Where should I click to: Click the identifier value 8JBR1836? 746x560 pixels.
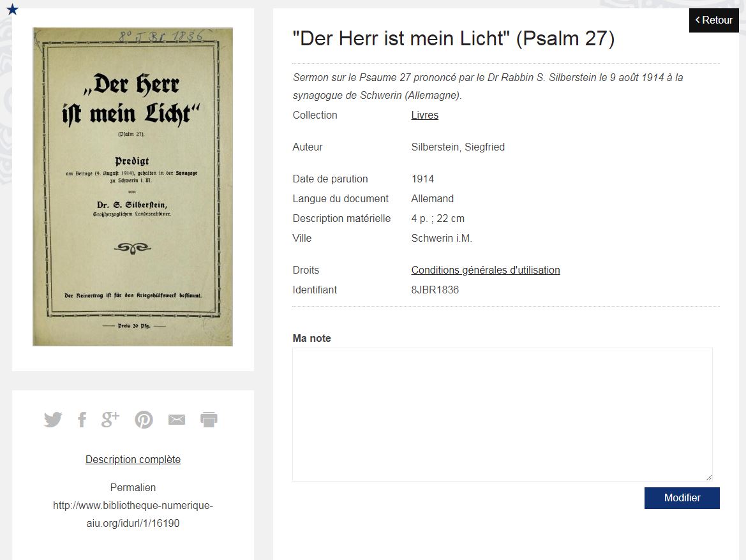[435, 290]
